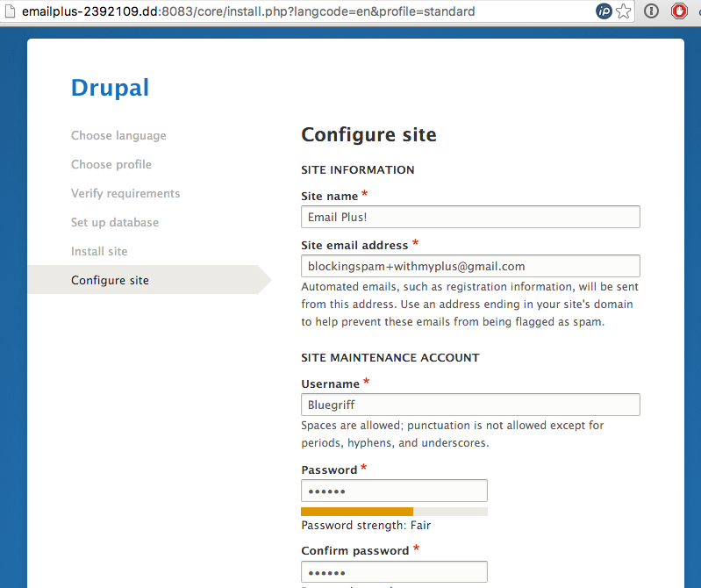
Task: Click the Confirm password input field
Action: (x=394, y=572)
